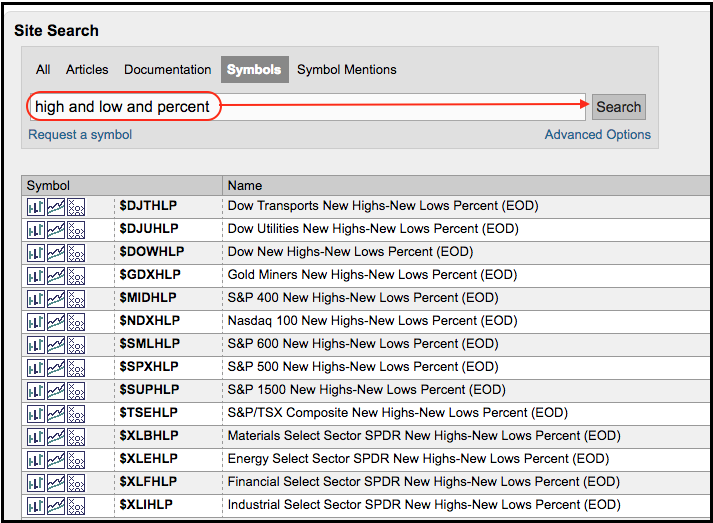This screenshot has height=523, width=713.
Task: Select the Documentation tab
Action: point(167,70)
